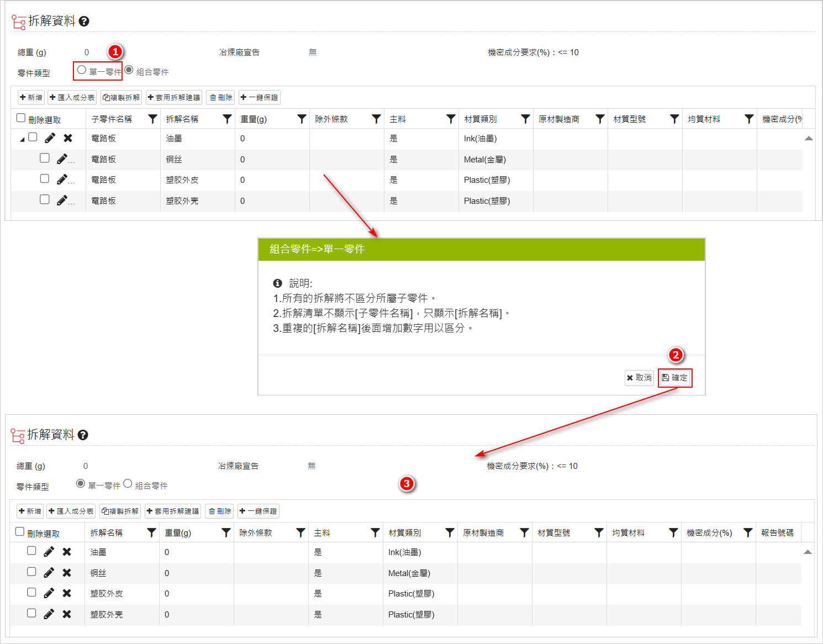Click 新增 button in lower toolbar
823x644 pixels.
pos(30,511)
